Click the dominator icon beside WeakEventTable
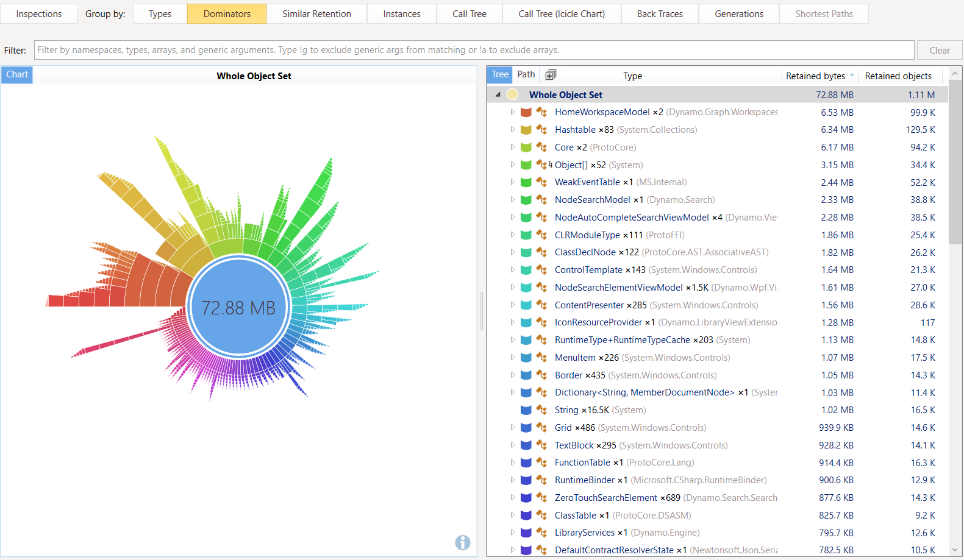 click(x=541, y=182)
